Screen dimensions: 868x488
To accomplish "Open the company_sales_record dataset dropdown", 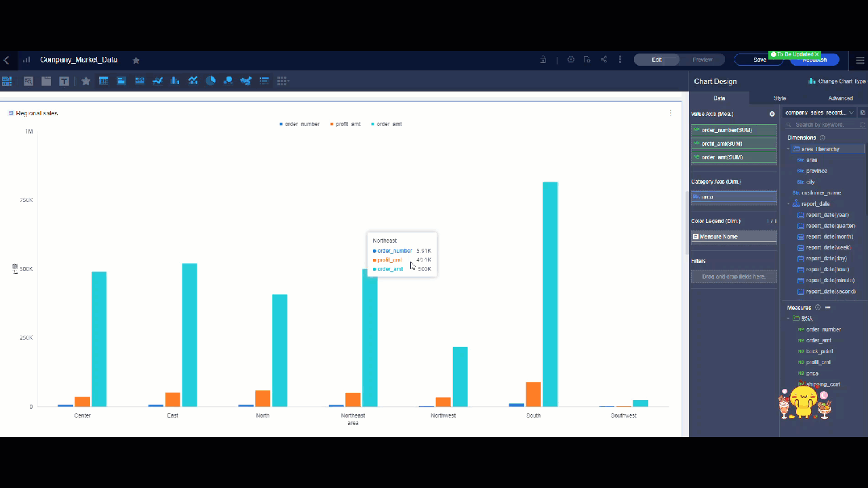I will tap(818, 113).
